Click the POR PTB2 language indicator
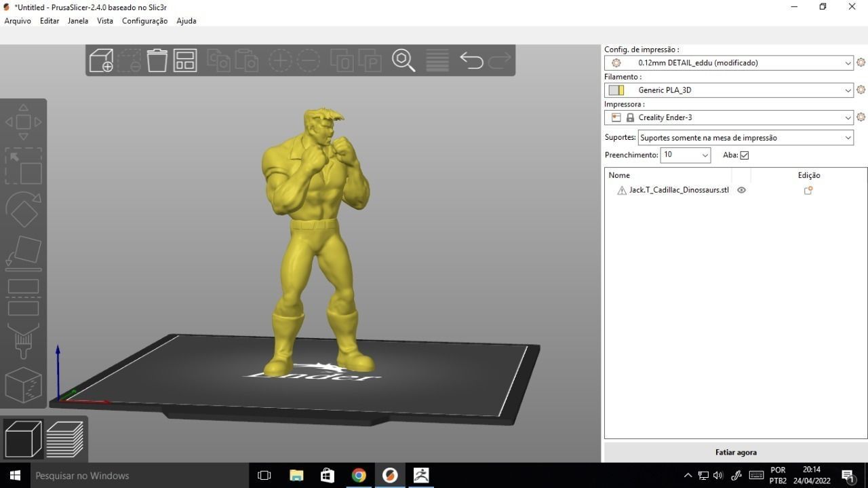Viewport: 868px width, 488px height. pos(778,475)
